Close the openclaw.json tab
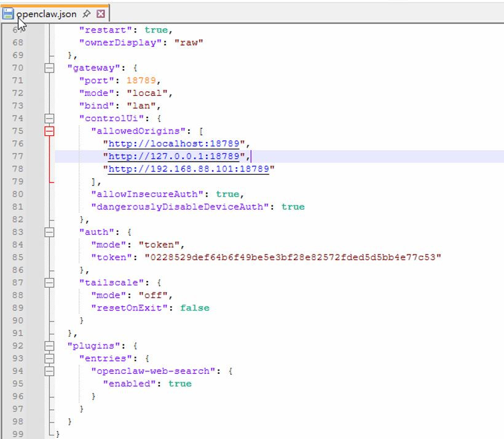504x439 pixels. click(x=101, y=14)
